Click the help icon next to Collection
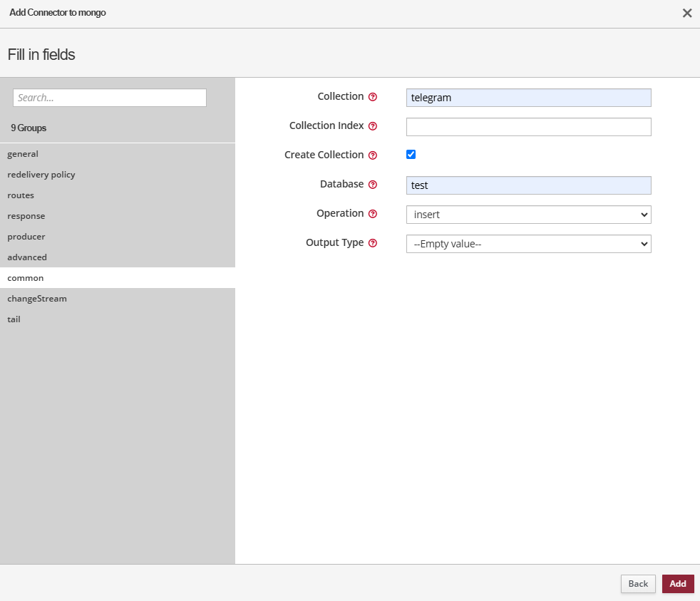Screen dimensions: 700x601 pos(372,97)
